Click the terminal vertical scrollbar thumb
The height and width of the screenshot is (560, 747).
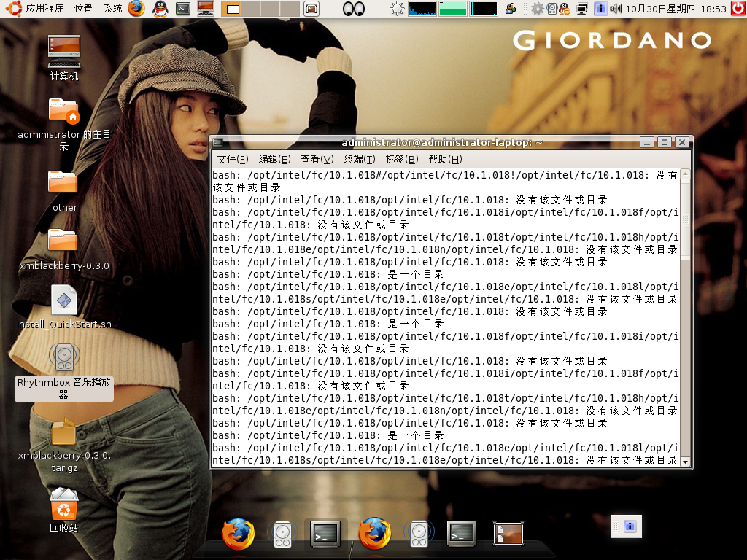coord(685,219)
